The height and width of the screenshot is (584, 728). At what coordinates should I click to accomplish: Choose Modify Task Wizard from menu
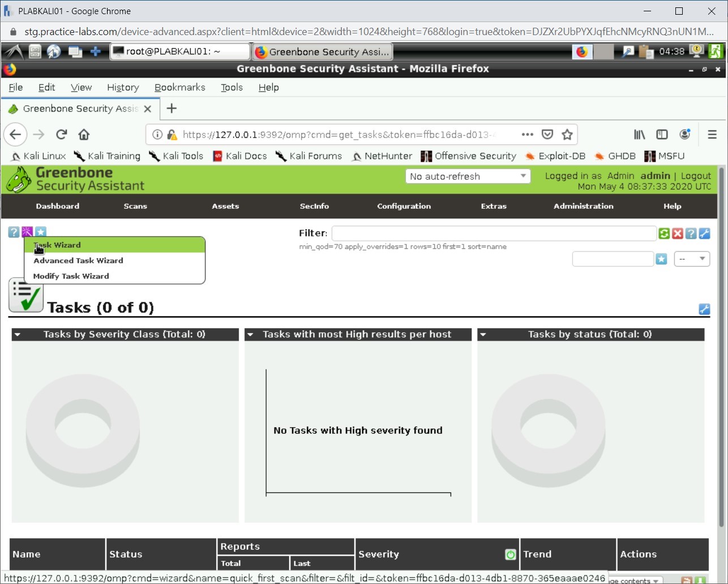(71, 276)
